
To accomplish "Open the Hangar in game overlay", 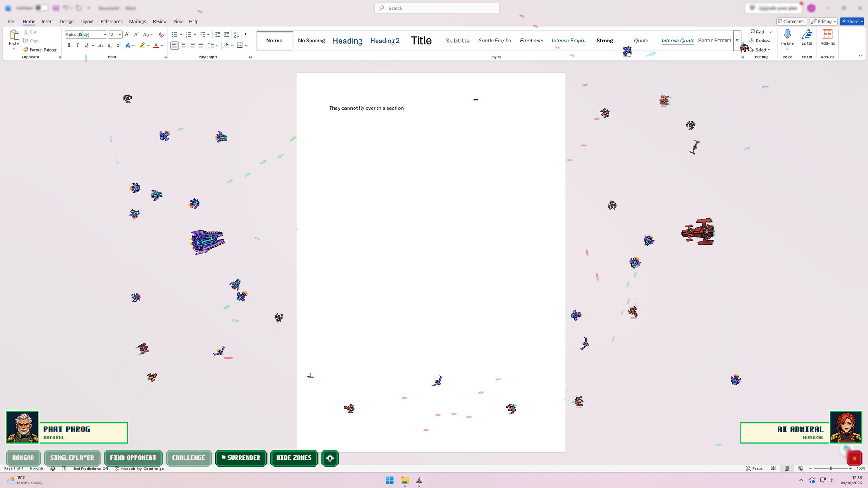I will [x=23, y=458].
